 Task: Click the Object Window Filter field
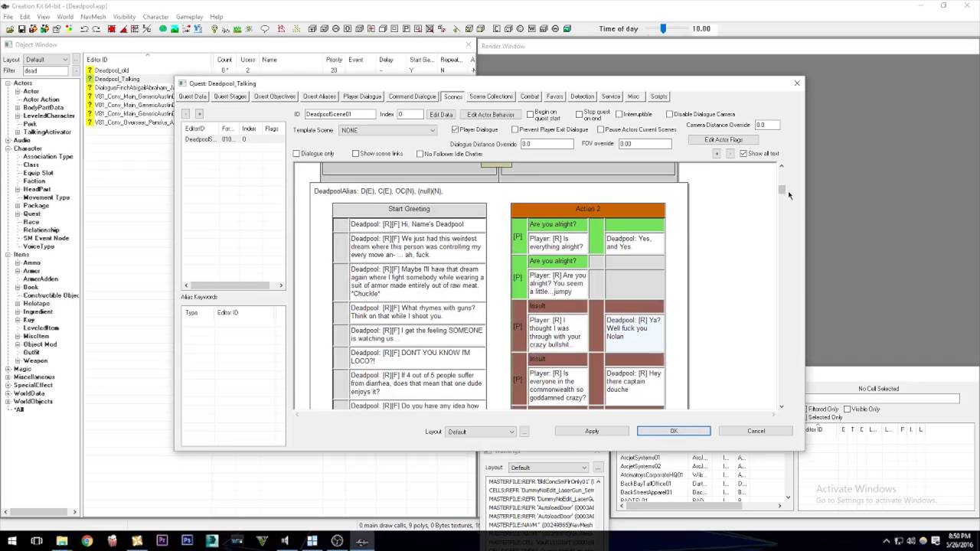pyautogui.click(x=45, y=70)
